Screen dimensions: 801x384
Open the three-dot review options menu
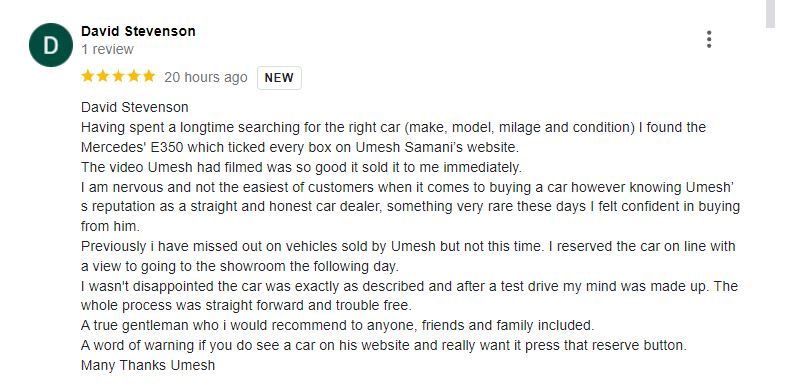pos(709,39)
